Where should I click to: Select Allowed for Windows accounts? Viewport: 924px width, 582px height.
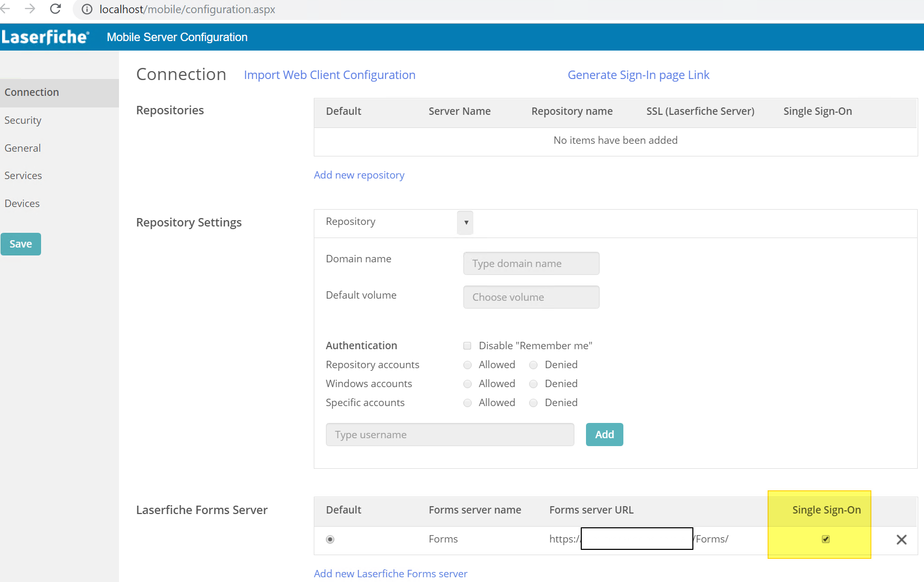pyautogui.click(x=467, y=384)
